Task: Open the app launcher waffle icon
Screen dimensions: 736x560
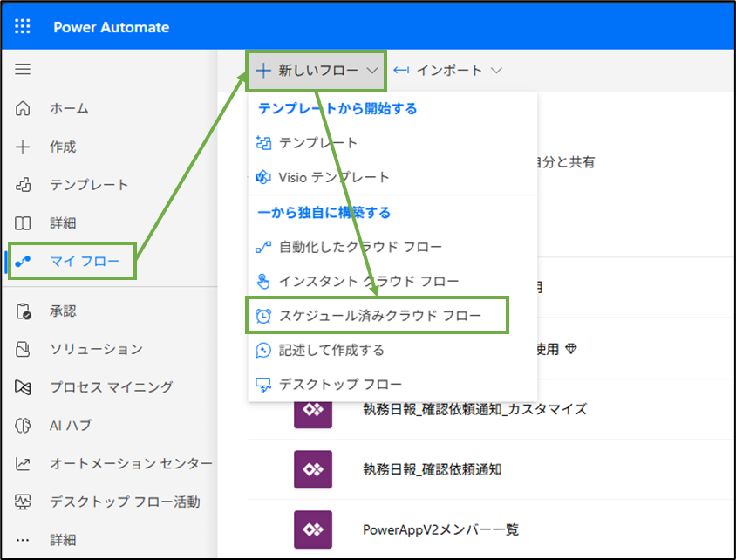Action: 23,27
